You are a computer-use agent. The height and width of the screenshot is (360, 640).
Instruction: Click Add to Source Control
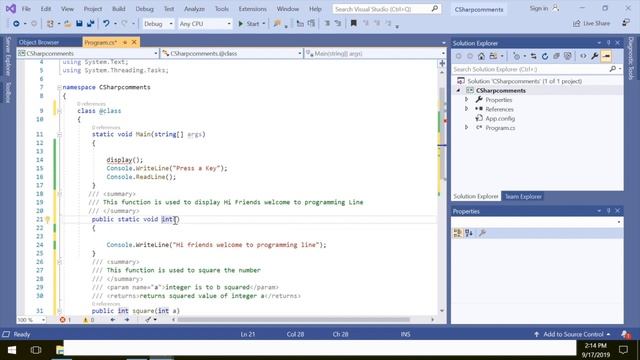573,334
